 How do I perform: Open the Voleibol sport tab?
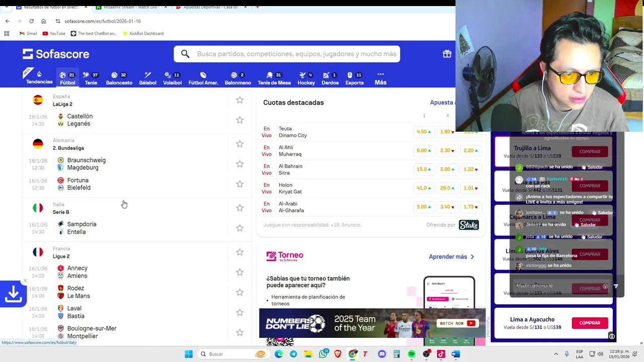pos(172,78)
